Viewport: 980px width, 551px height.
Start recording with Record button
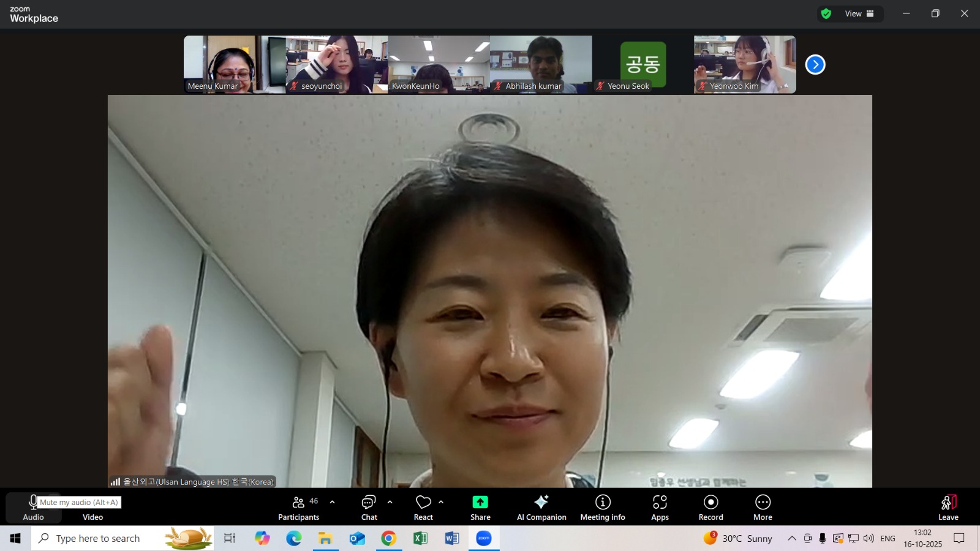pyautogui.click(x=710, y=508)
